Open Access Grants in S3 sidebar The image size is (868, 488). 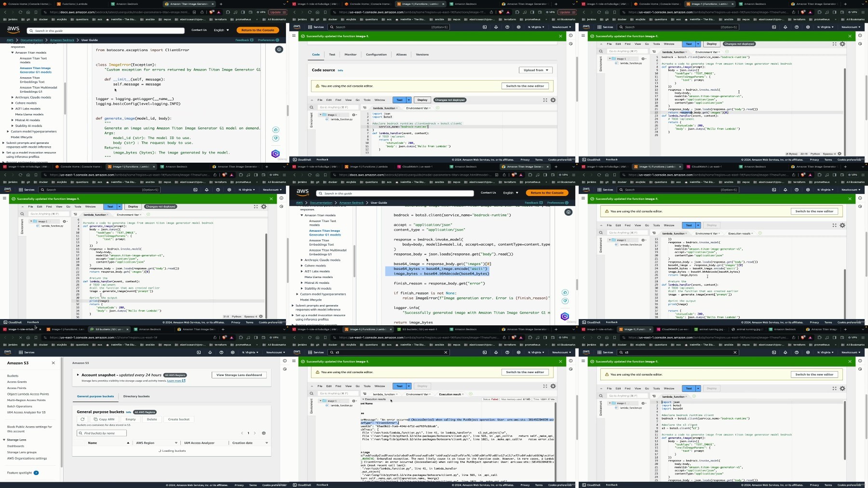17,382
